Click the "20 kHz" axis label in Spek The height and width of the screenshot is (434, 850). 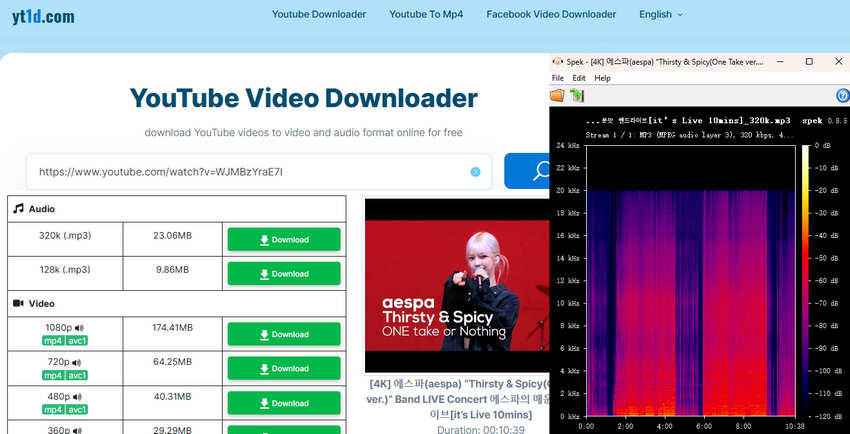click(x=569, y=191)
